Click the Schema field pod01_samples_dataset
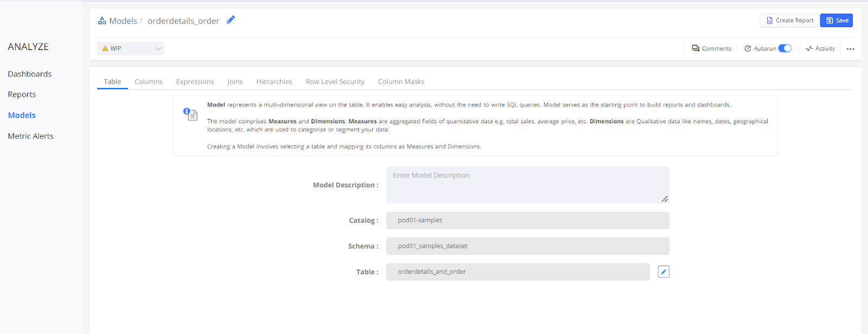This screenshot has width=868, height=334. tap(528, 246)
